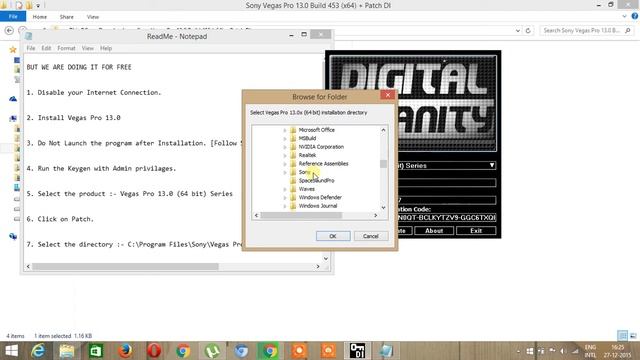Click the Search Sony Vegas Pro box

587,31
